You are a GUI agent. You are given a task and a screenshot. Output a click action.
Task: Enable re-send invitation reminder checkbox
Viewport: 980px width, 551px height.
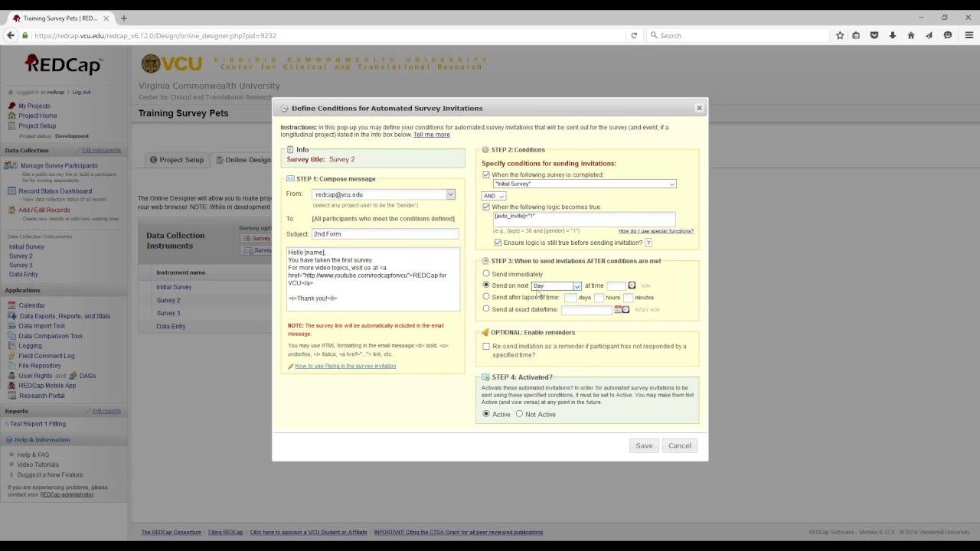pyautogui.click(x=486, y=346)
